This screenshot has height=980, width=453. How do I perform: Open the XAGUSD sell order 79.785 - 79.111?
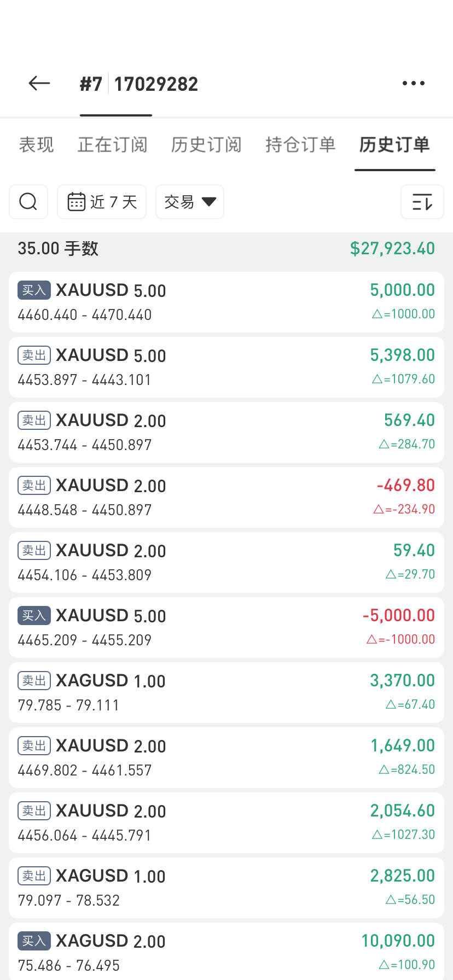click(226, 692)
